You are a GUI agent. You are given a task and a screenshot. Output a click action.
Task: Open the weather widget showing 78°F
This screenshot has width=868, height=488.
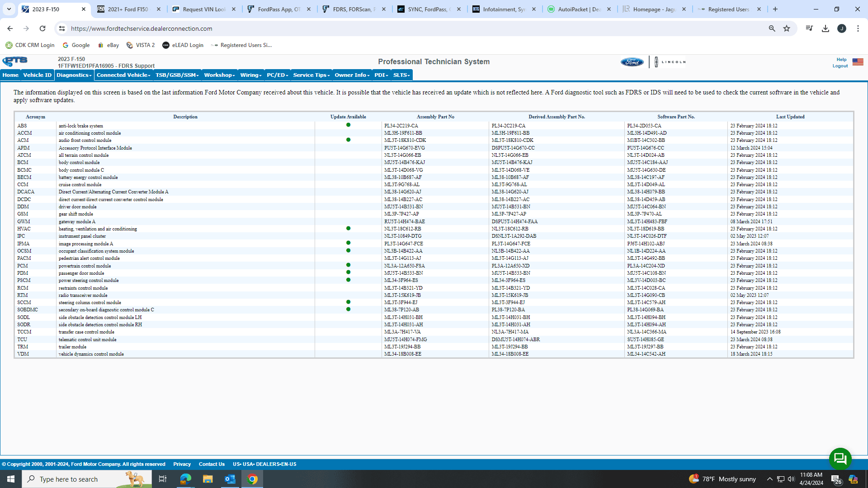pos(722,479)
